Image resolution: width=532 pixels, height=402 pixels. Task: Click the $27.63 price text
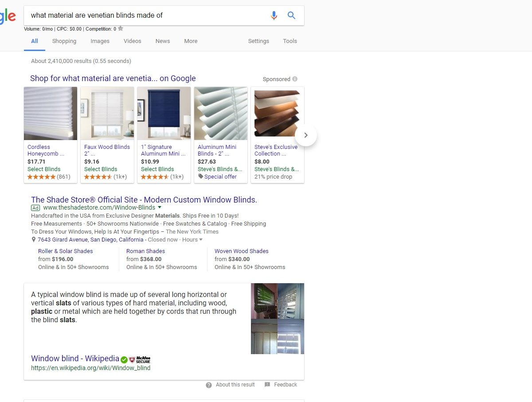tap(207, 162)
